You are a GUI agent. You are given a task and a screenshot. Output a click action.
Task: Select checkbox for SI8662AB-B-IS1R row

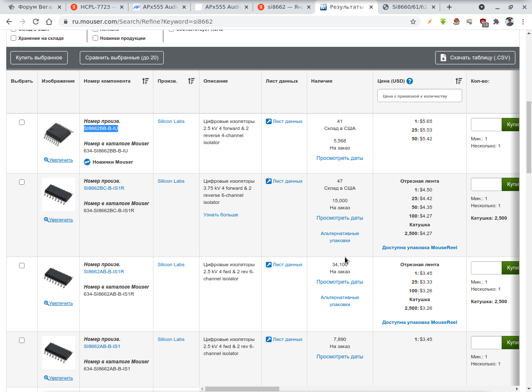(x=22, y=265)
